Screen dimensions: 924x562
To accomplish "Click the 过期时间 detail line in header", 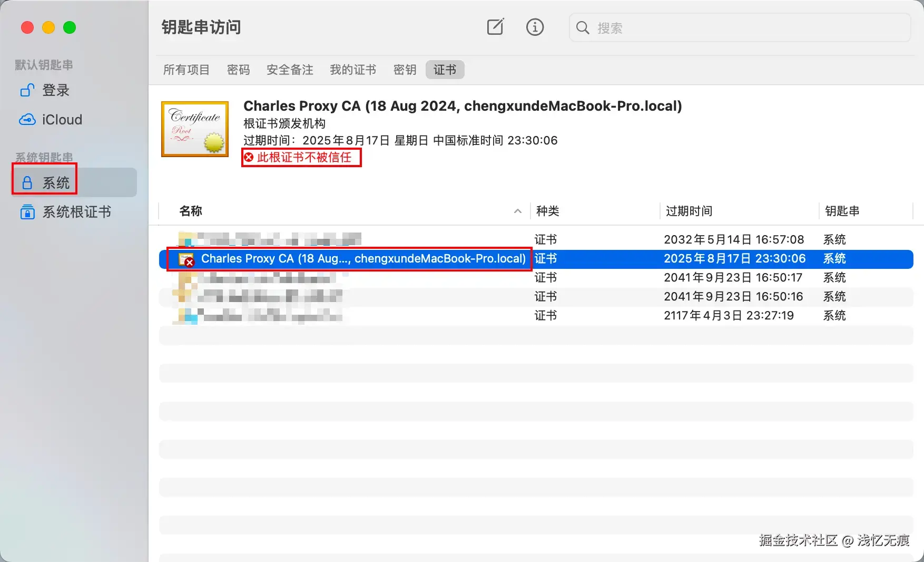I will point(400,140).
